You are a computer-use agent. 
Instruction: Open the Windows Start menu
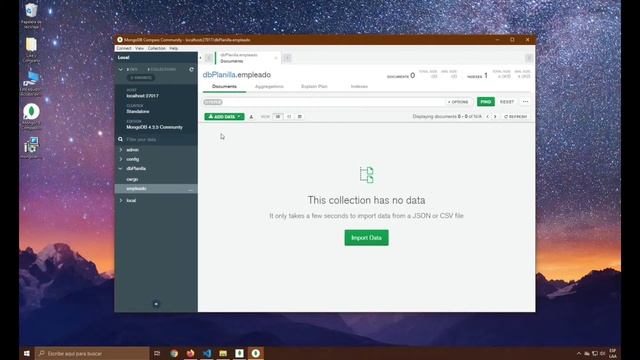point(27,353)
